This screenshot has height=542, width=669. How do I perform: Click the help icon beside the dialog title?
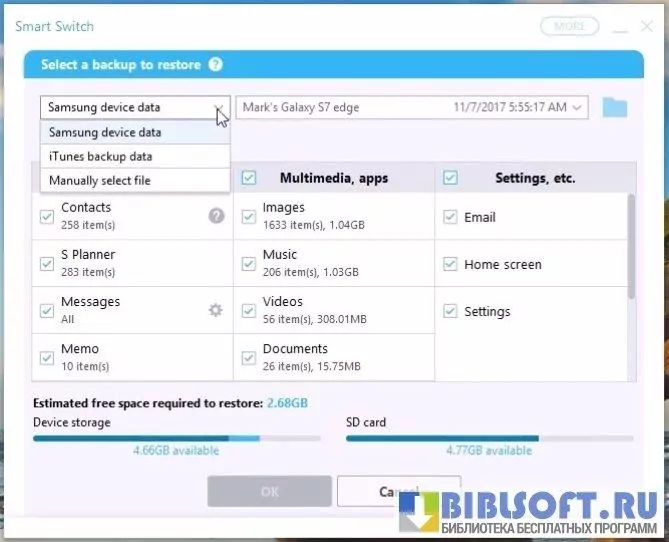tap(215, 65)
